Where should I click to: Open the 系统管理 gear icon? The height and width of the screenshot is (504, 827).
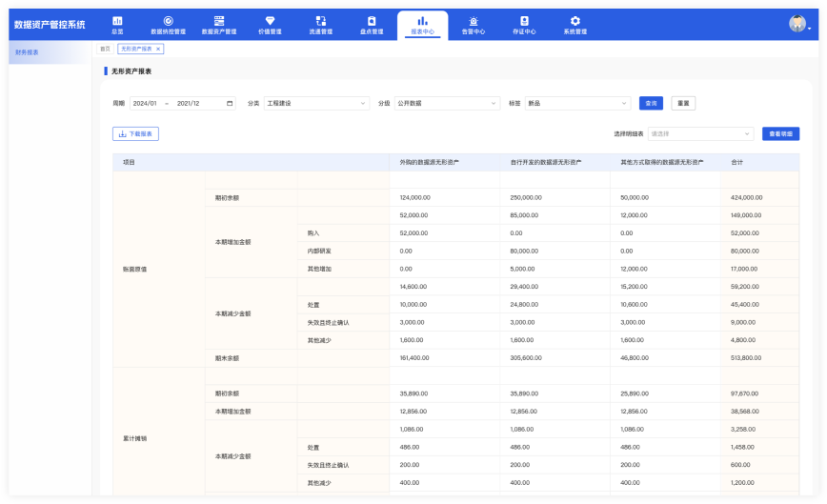[575, 20]
